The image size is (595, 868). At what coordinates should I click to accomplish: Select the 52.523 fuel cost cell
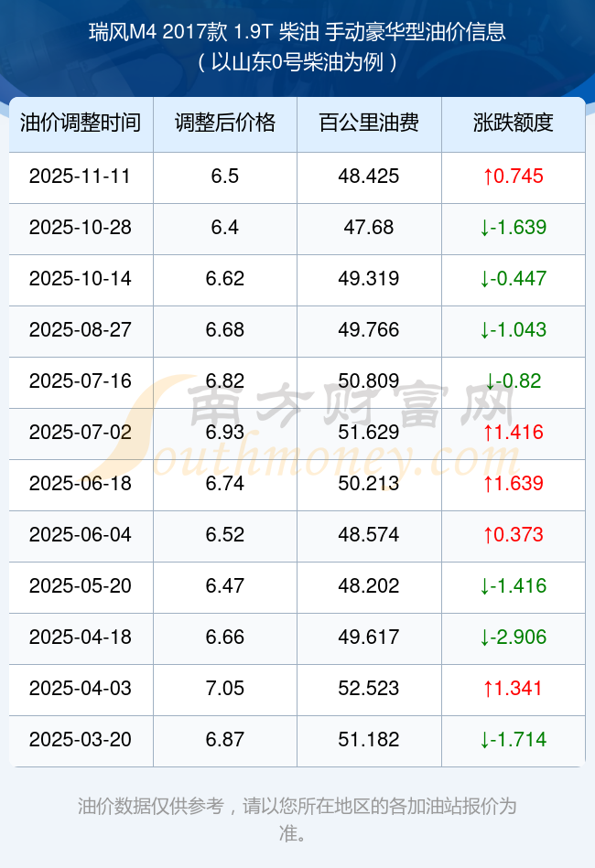pyautogui.click(x=368, y=689)
